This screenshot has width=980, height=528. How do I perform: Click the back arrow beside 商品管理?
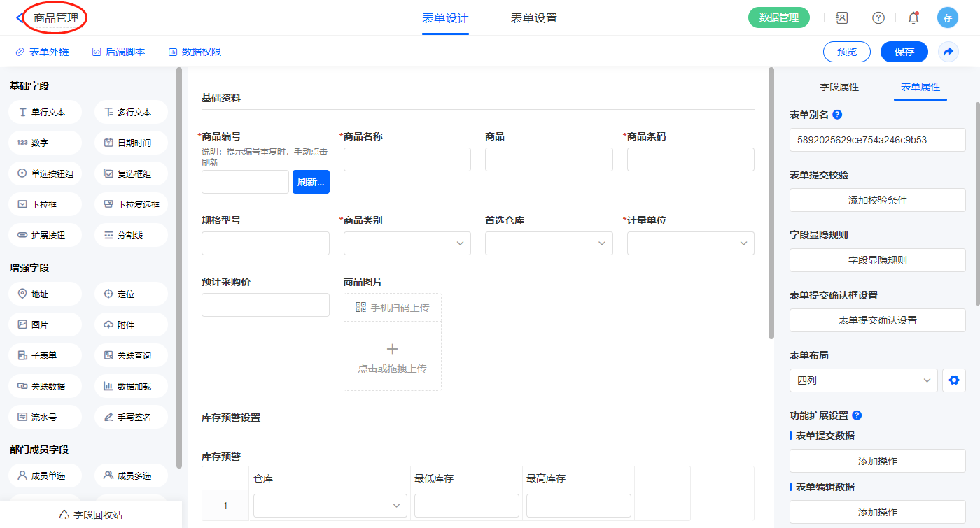(20, 18)
